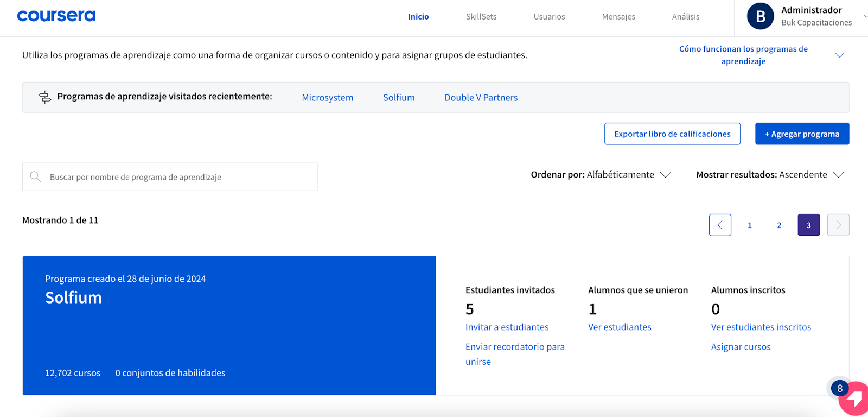Focus the program name search field
Viewport: 868px width, 417px height.
coord(179,177)
